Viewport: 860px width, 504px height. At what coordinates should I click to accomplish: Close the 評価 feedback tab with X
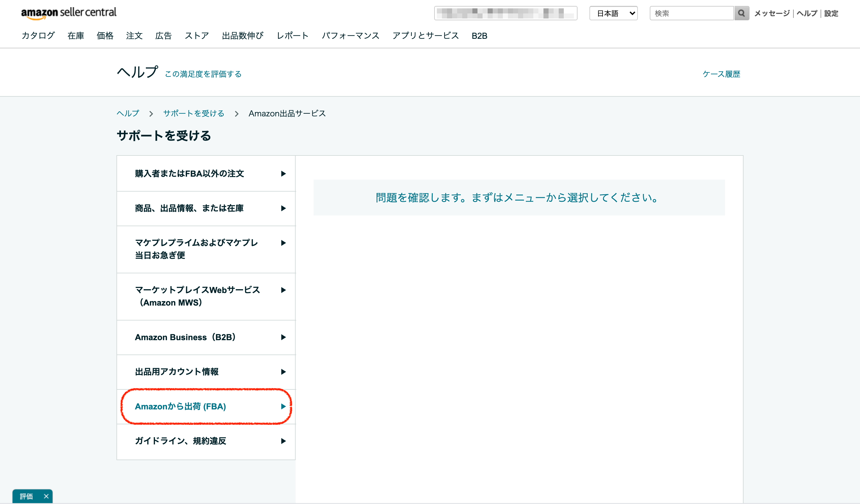[x=46, y=496]
